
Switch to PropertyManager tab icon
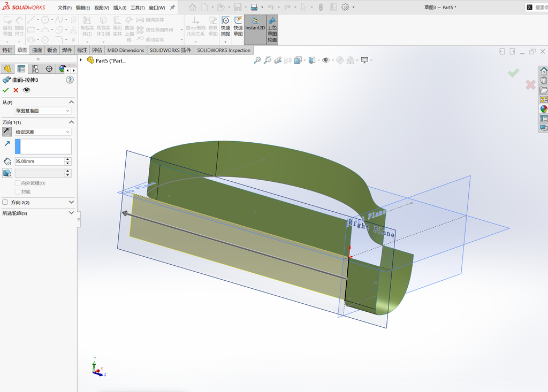(21, 69)
